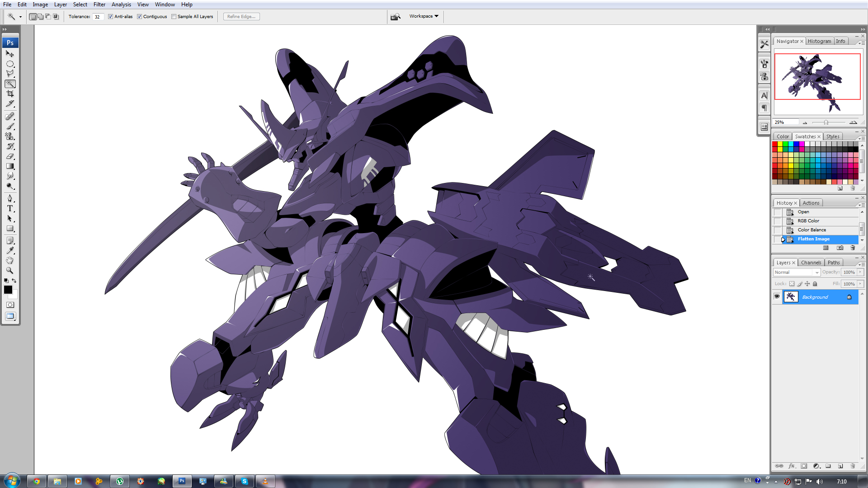Open the Navigator panel options menu
Screen dimensions: 868x488
click(861, 42)
